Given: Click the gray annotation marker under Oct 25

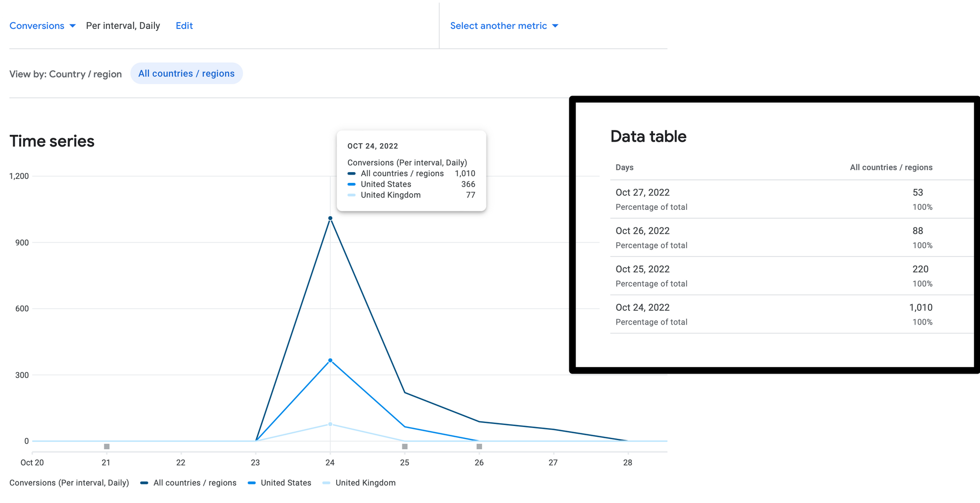Looking at the screenshot, I should tap(405, 447).
